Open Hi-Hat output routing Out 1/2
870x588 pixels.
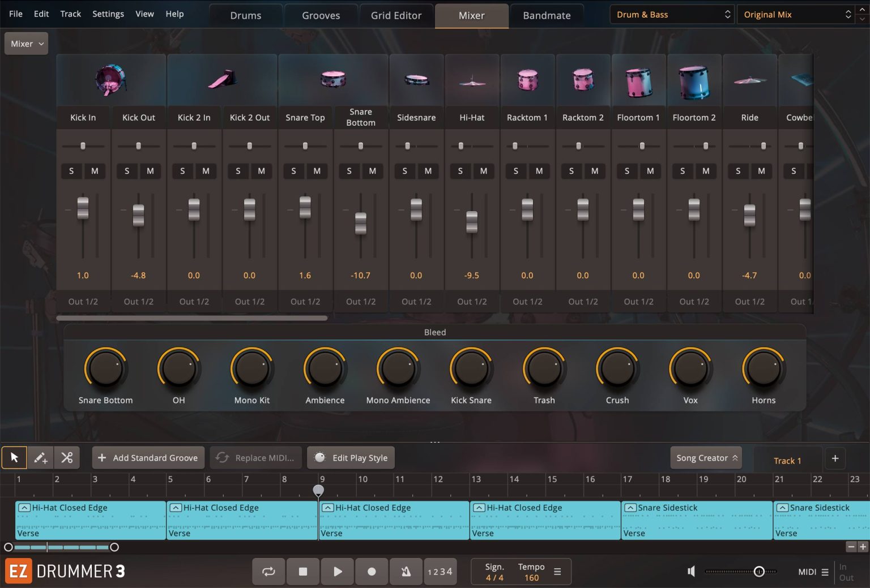tap(472, 302)
